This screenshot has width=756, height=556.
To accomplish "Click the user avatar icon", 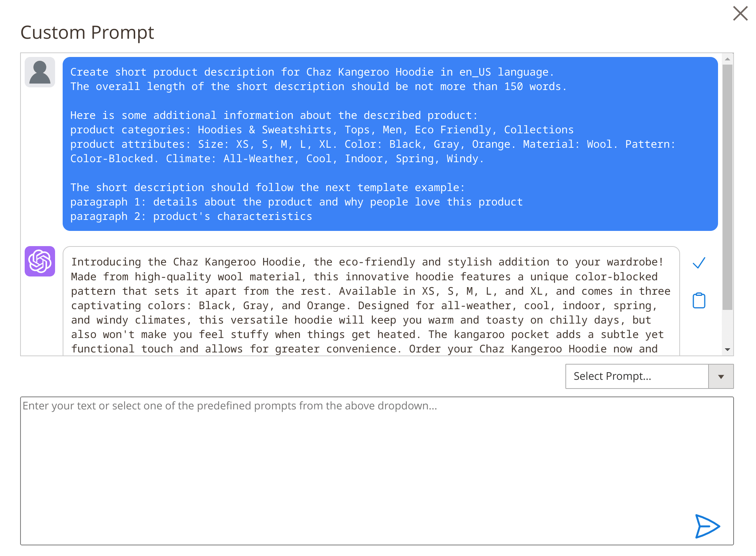I will [40, 72].
